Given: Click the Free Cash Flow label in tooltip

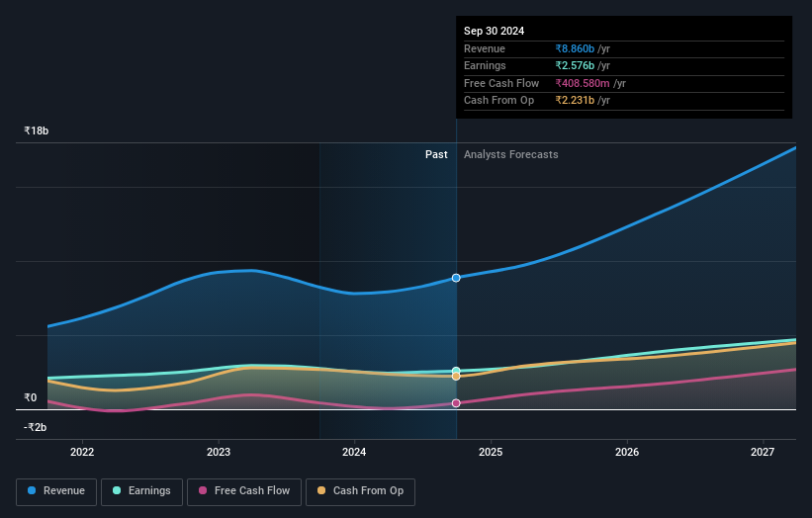Looking at the screenshot, I should point(501,83).
